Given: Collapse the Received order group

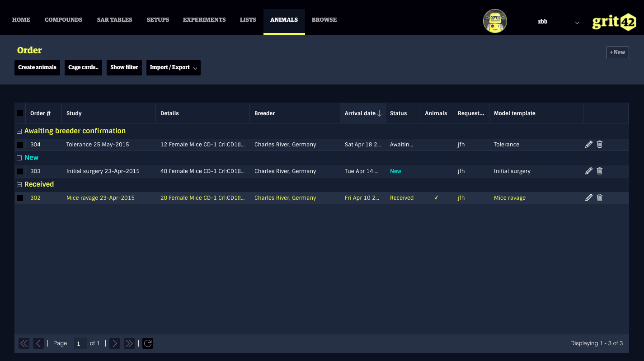Looking at the screenshot, I should tap(19, 185).
